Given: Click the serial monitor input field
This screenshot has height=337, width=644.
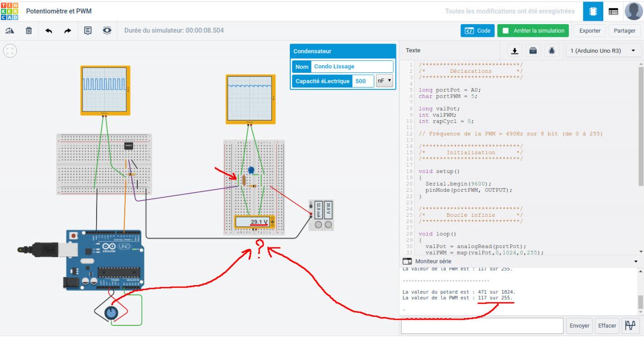Looking at the screenshot, I should [x=482, y=325].
